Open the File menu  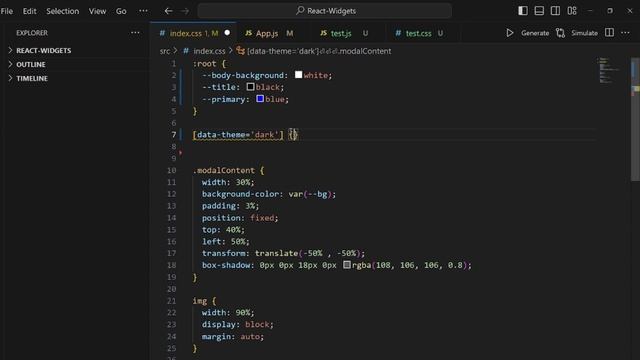click(7, 11)
